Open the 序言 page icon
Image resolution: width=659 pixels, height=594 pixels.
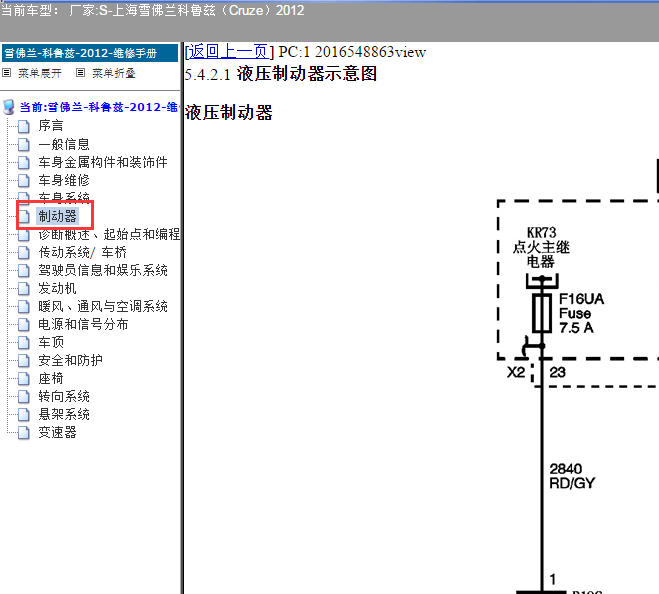24,126
